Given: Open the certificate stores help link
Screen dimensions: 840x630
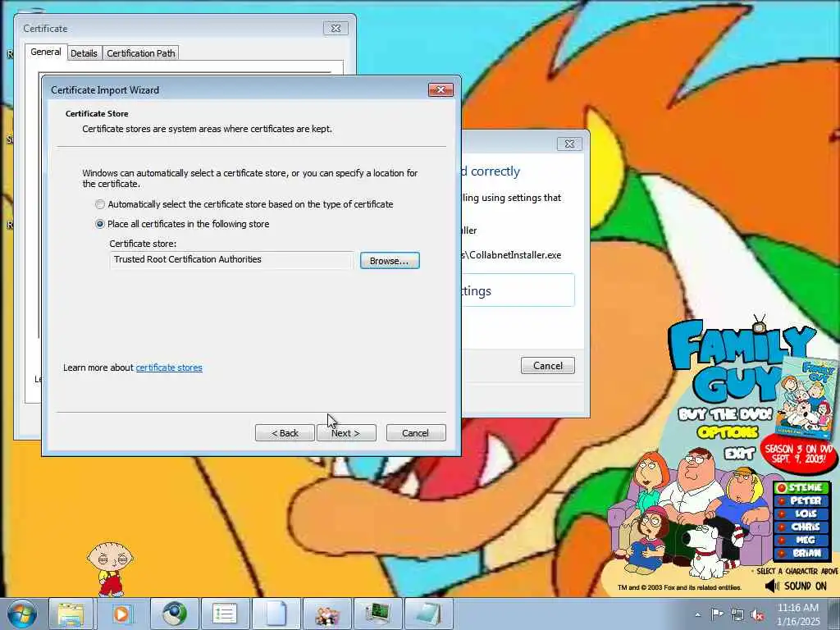Looking at the screenshot, I should coord(169,367).
